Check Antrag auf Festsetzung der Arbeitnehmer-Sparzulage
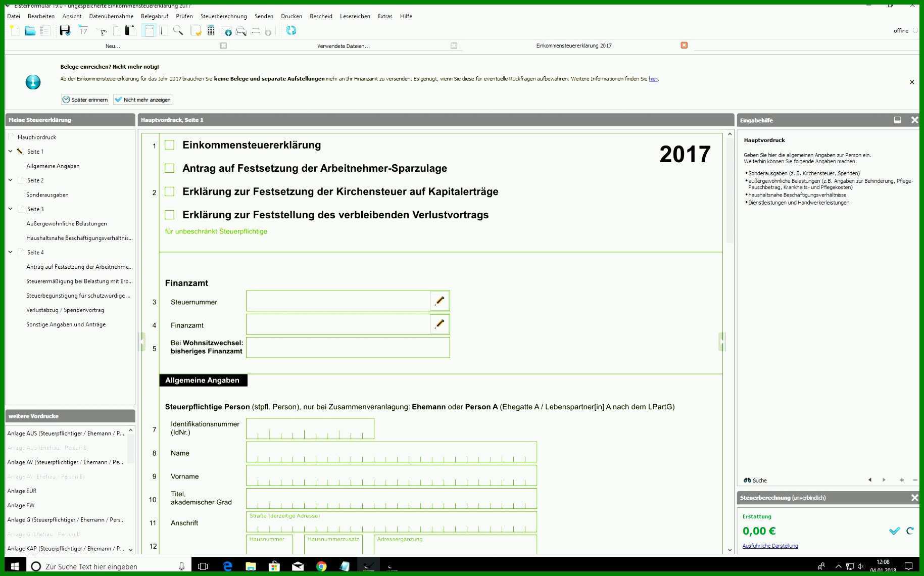This screenshot has width=924, height=576. [x=170, y=168]
